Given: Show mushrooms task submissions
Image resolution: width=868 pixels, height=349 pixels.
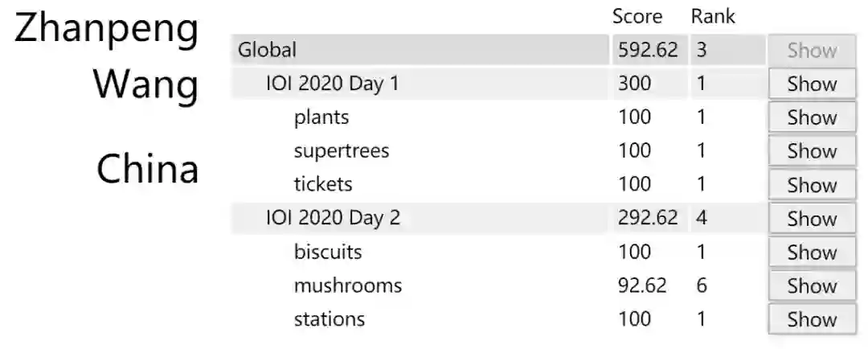Looking at the screenshot, I should (x=812, y=286).
